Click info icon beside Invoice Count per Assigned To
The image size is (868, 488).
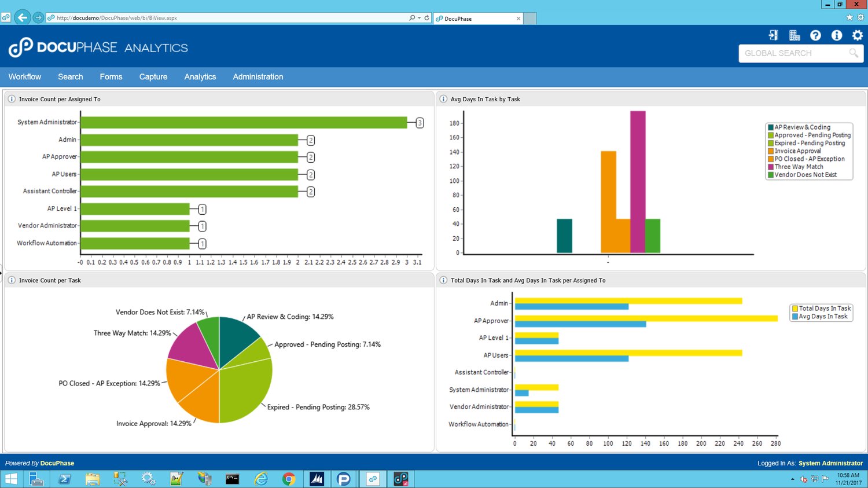coord(11,99)
